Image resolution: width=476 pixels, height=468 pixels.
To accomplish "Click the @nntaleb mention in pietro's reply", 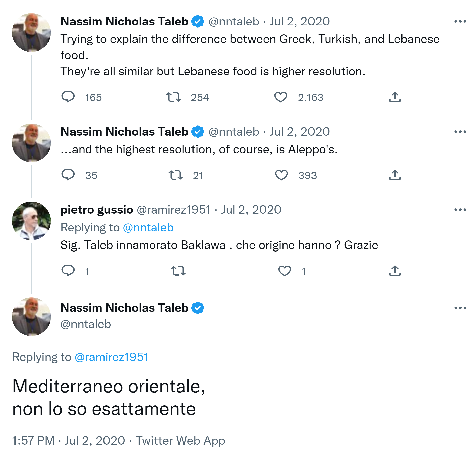I will [148, 227].
